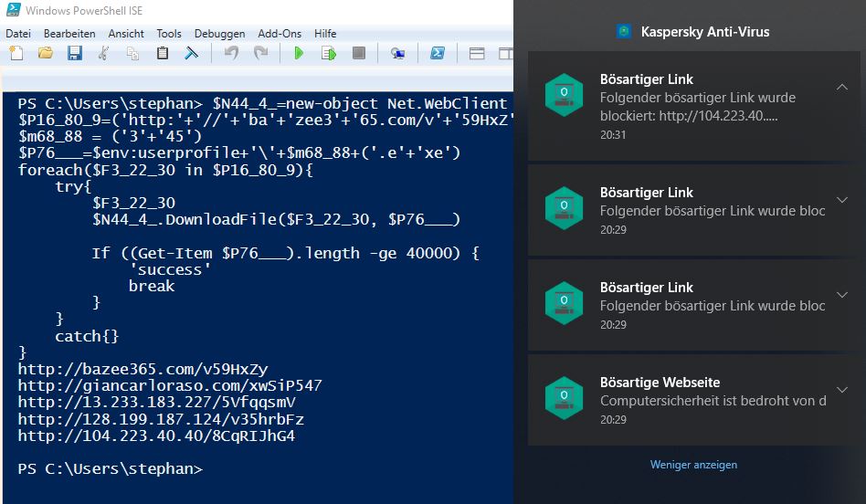Open the Bearbeiten menu

point(69,34)
